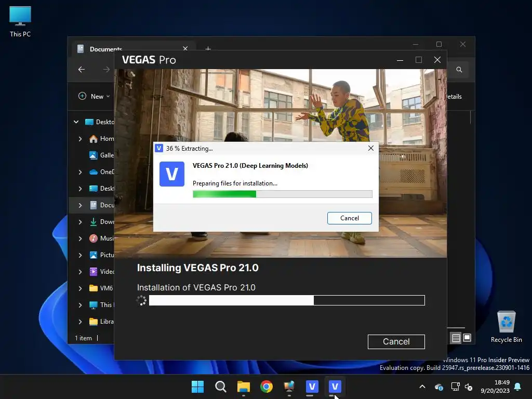532x399 pixels.
Task: Minimize the File Explorer window
Action: coord(416,45)
